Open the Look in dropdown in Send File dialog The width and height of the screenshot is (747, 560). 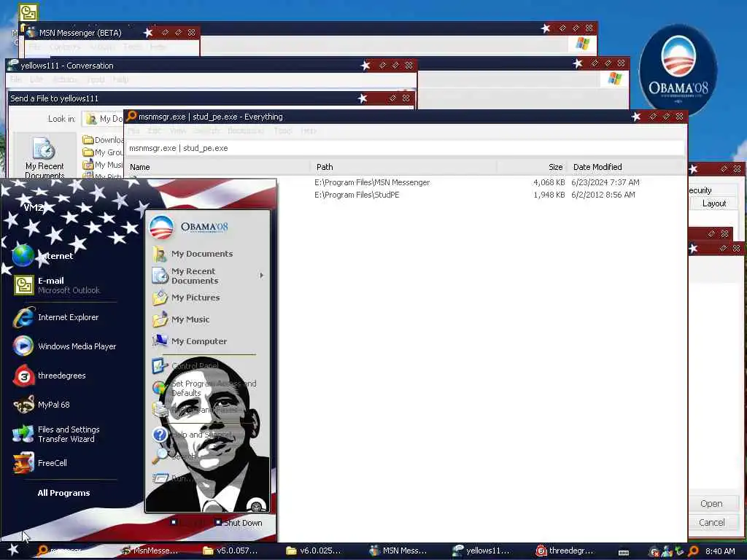(103, 119)
